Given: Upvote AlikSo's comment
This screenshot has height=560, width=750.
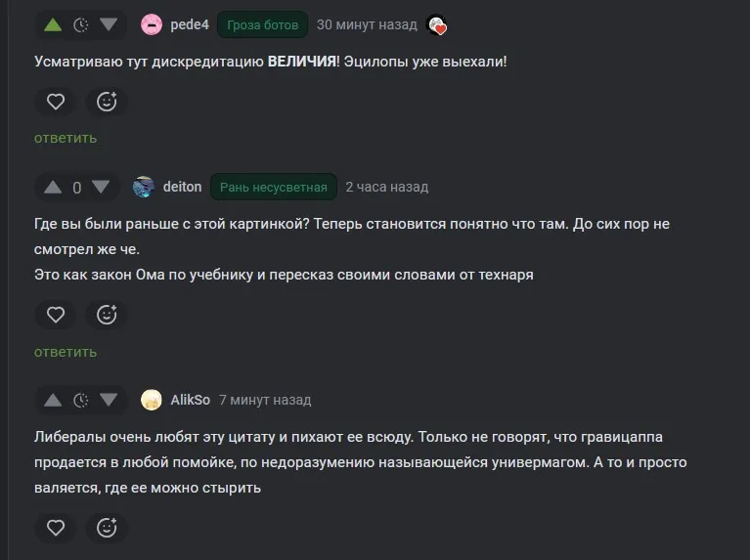Looking at the screenshot, I should point(53,400).
